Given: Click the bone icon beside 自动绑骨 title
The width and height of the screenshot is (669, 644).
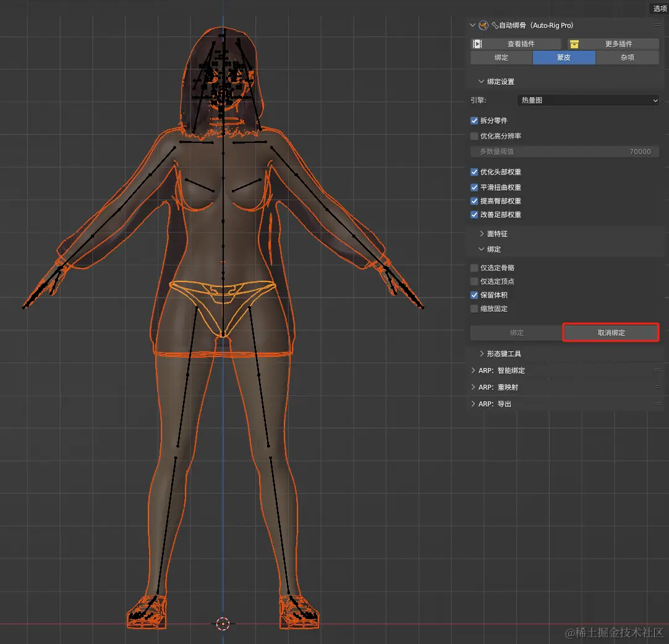Looking at the screenshot, I should (x=495, y=25).
